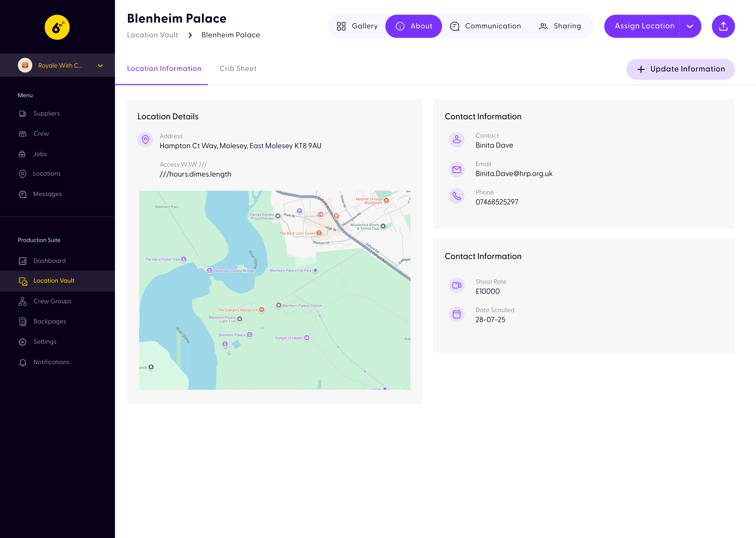Open the Messages chat icon
The height and width of the screenshot is (538, 756).
(x=22, y=194)
